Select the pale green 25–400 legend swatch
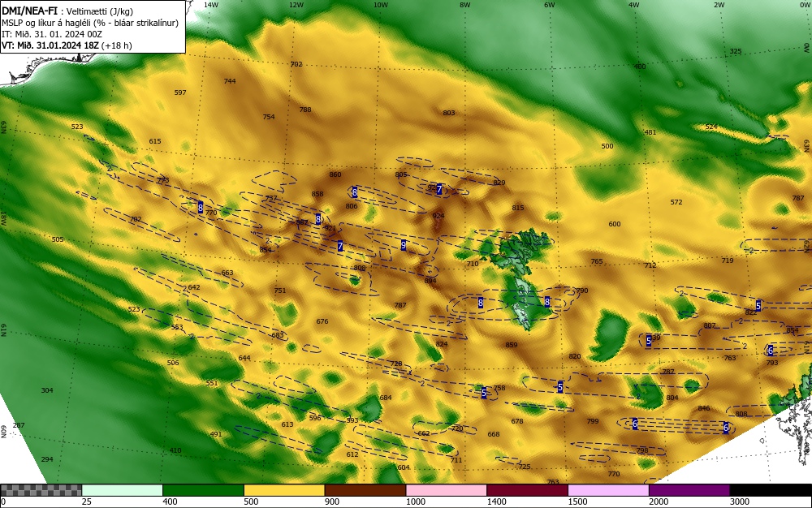The image size is (812, 508). click(x=123, y=490)
